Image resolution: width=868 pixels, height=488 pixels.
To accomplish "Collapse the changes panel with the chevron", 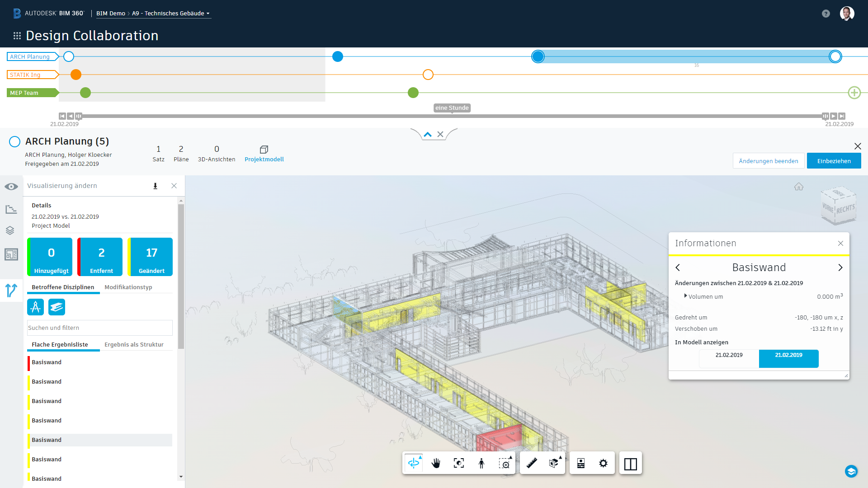I will pyautogui.click(x=427, y=134).
